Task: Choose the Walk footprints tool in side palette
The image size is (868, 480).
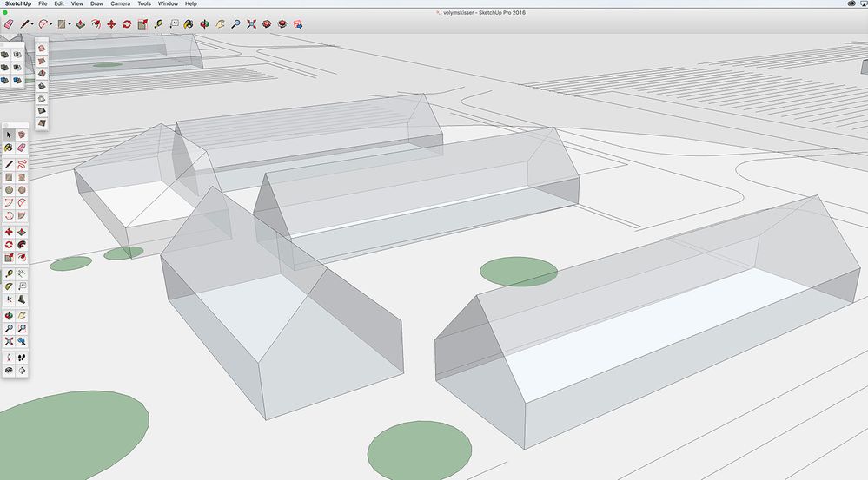Action: 22,357
